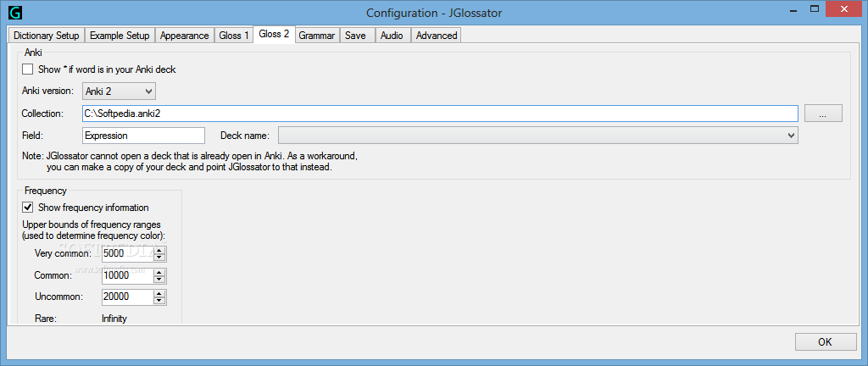
Task: Uncheck Show frequency information
Action: tap(28, 208)
